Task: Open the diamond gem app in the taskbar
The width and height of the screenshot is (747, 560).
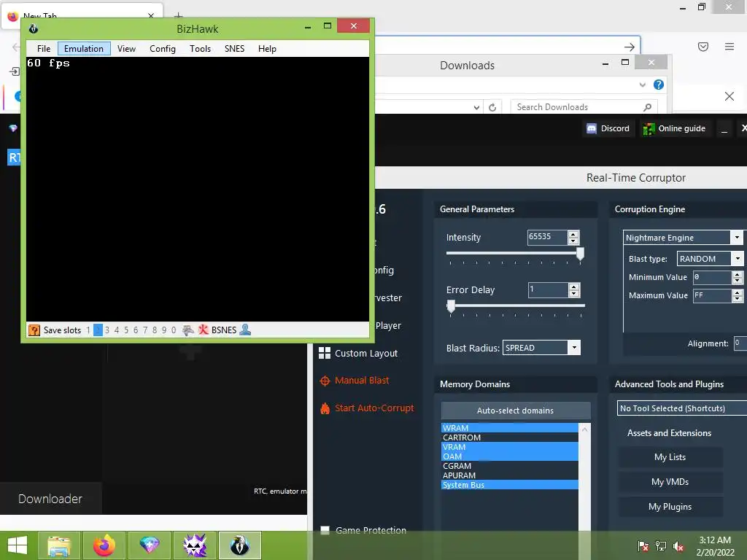Action: 149,545
